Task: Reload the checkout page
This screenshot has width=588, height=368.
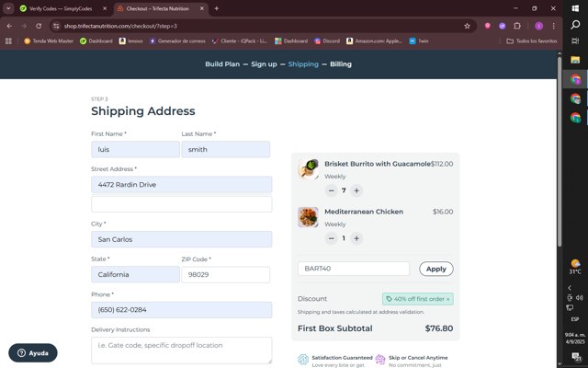Action: (39, 26)
